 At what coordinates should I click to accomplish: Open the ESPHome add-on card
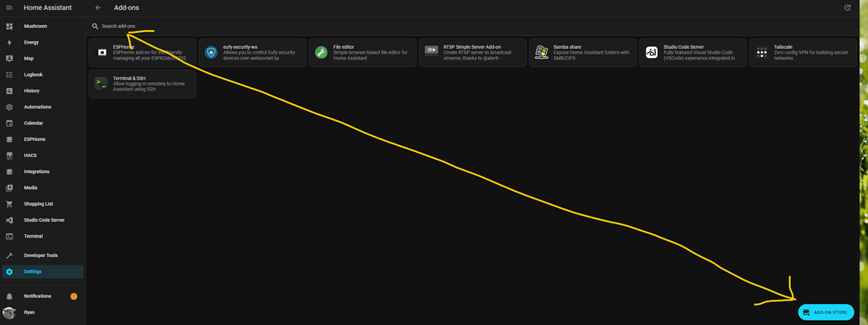143,53
